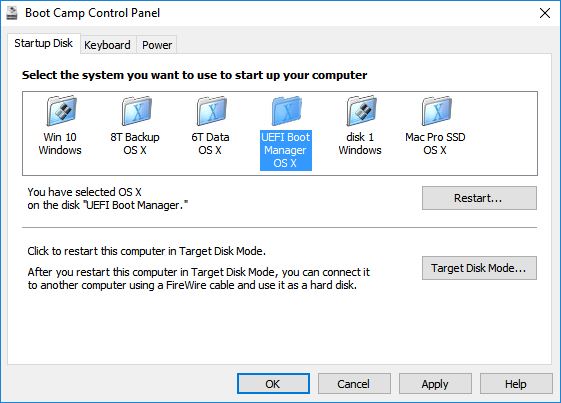Viewport: 561px width, 403px height.
Task: Select the 6T Data OS X disk icon
Action: [x=212, y=111]
